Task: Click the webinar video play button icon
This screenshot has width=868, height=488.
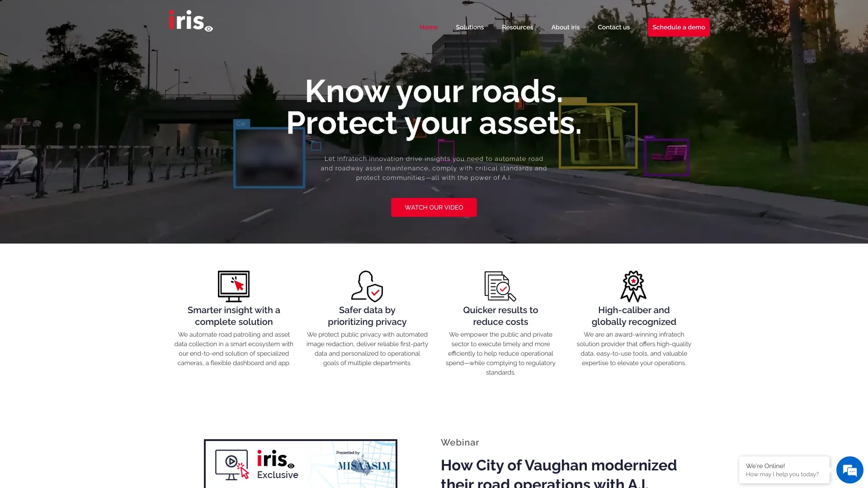Action: (231, 461)
